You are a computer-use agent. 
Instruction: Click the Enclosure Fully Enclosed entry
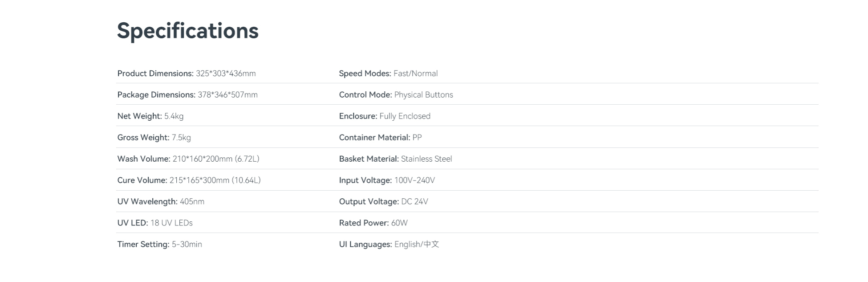click(385, 116)
